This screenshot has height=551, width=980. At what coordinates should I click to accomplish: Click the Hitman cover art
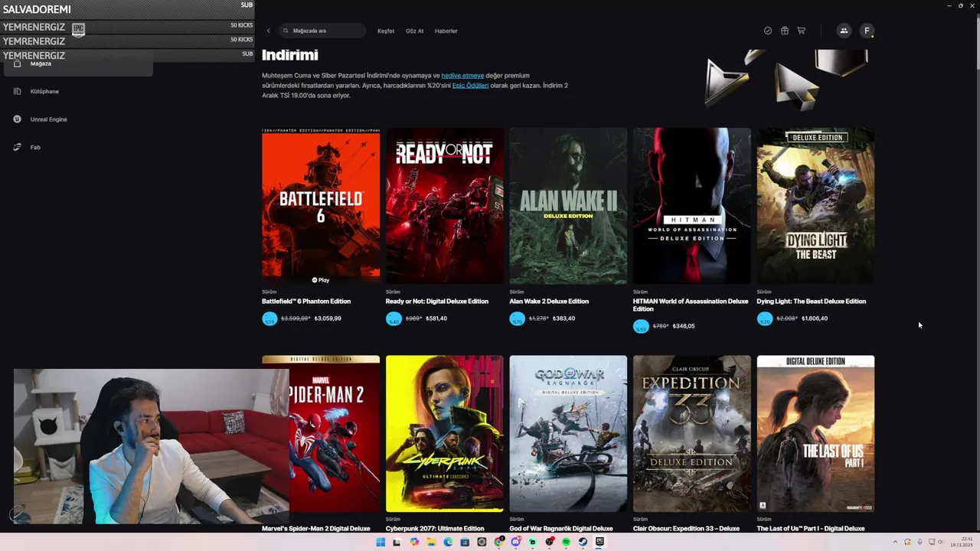[692, 206]
